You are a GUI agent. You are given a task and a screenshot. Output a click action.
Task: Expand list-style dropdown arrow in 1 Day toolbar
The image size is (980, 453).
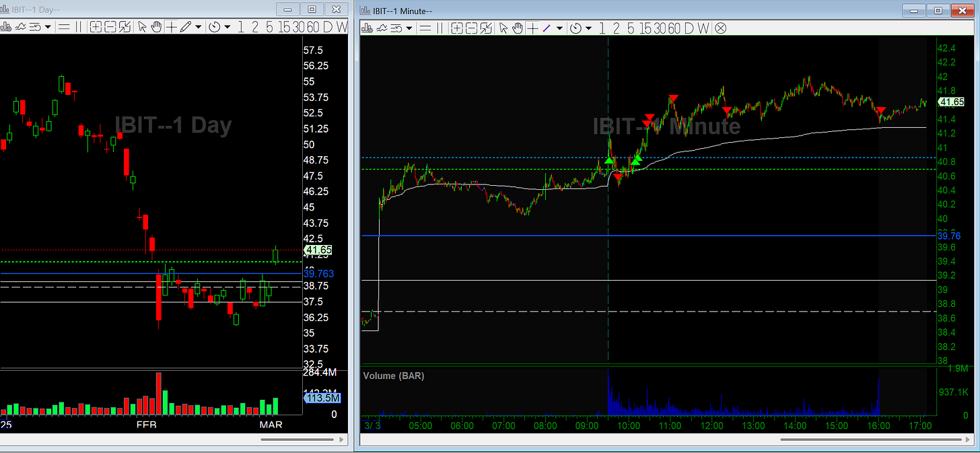point(48,27)
